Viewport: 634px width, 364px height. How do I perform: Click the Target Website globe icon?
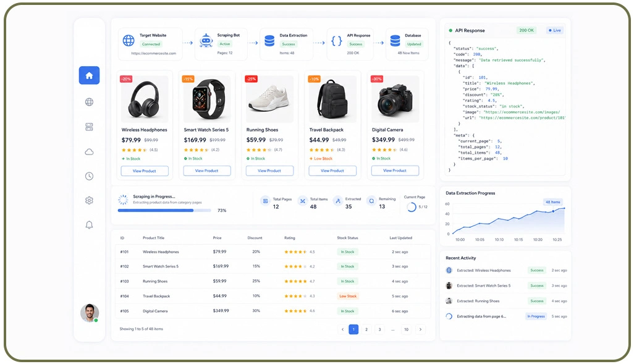tap(129, 40)
